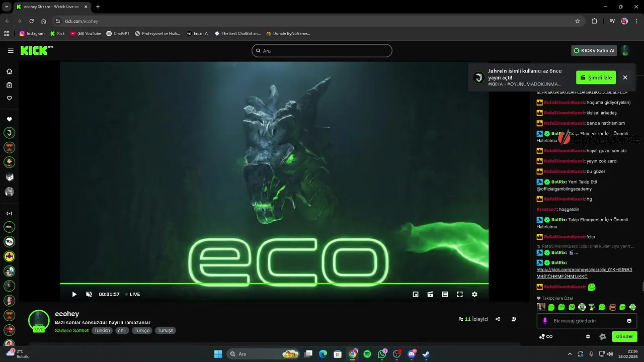Click the address bar kick.com/ecohey

(x=317, y=21)
